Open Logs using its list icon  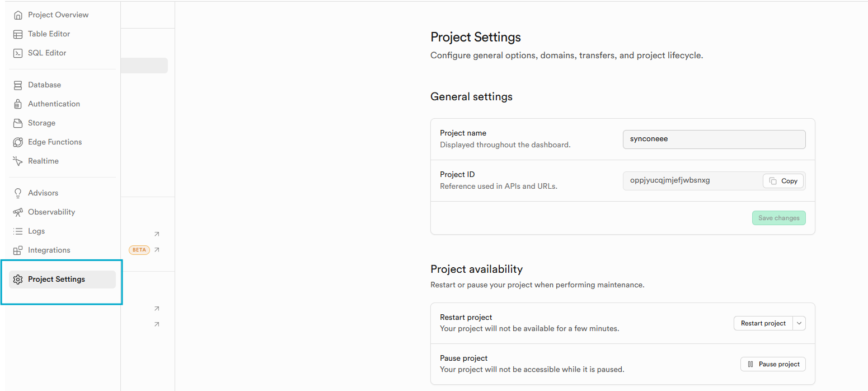pyautogui.click(x=18, y=231)
